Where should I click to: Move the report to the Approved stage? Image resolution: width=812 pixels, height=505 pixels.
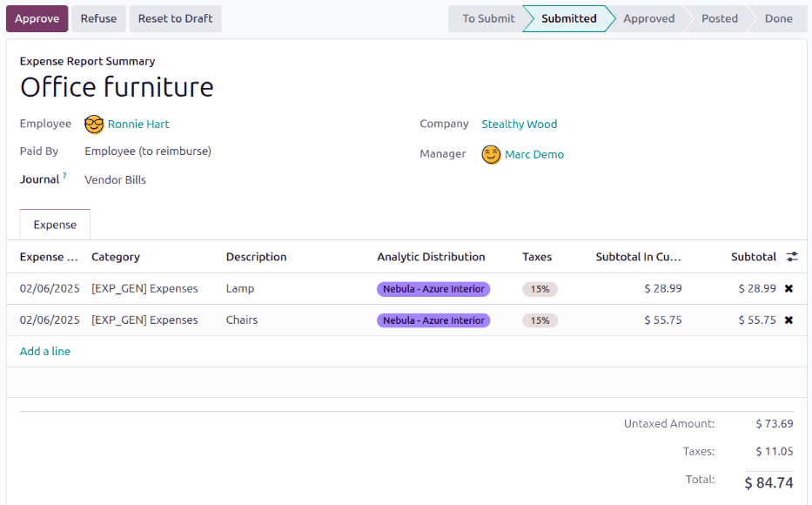click(x=649, y=17)
